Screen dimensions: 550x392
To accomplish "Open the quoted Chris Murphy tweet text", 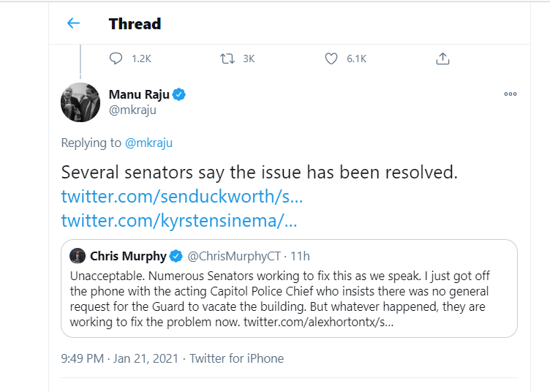I will (279, 298).
